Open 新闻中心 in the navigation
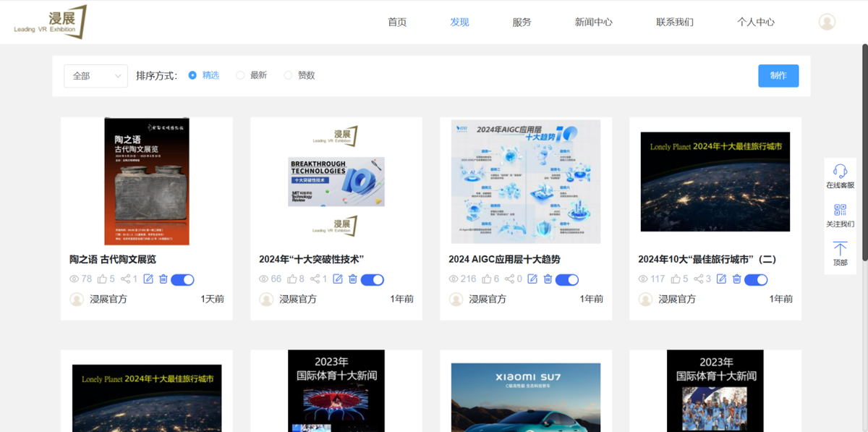 click(x=594, y=22)
